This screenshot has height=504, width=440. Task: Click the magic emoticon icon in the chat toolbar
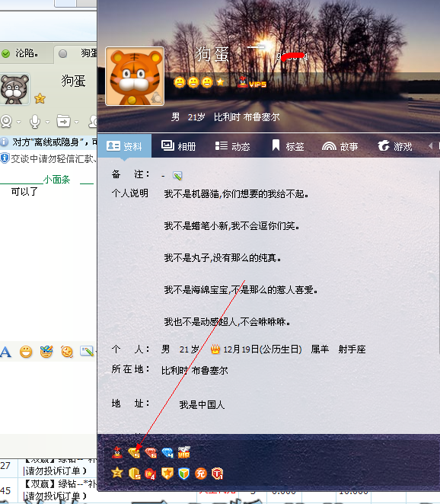click(x=46, y=352)
